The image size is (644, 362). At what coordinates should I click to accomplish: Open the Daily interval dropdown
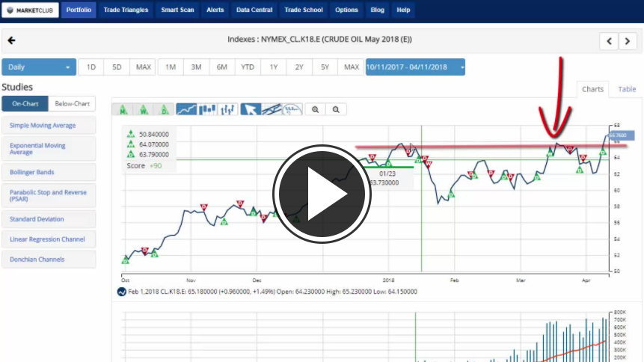click(39, 67)
